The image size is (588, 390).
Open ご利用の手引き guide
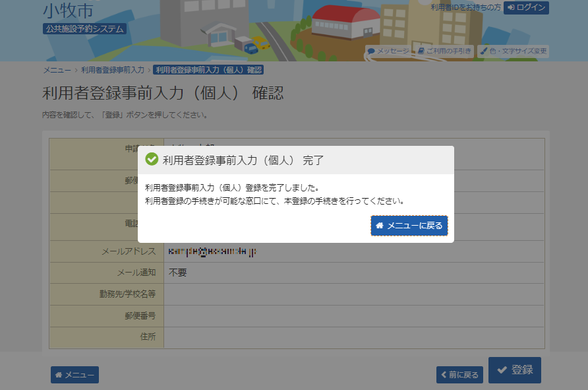point(446,51)
